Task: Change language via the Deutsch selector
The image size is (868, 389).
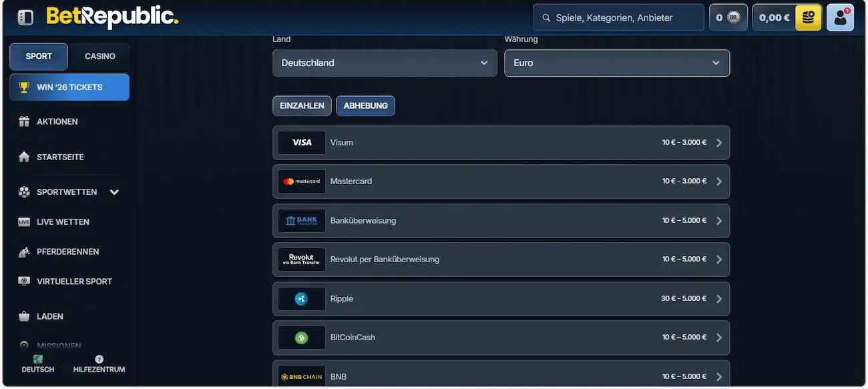Action: 38,364
